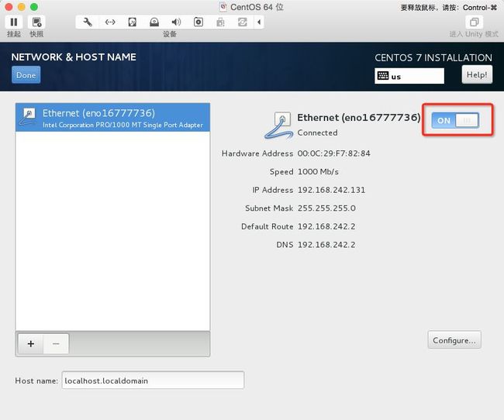This screenshot has width=504, height=420.
Task: Click the Connected status text
Action: click(318, 133)
